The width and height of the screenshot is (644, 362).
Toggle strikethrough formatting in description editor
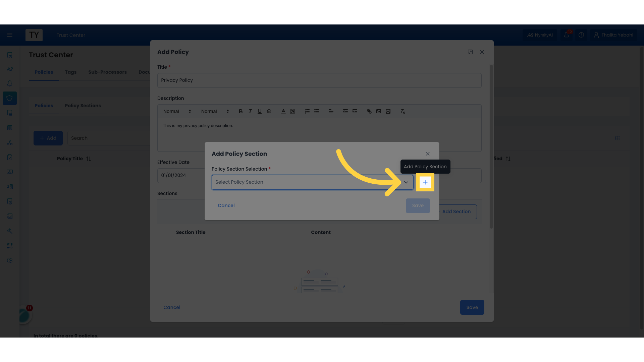point(269,111)
